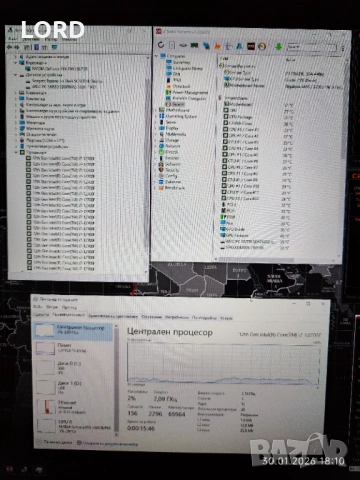Click the search field in AIDA64 toolbar
360x480 pixels.
(311, 47)
